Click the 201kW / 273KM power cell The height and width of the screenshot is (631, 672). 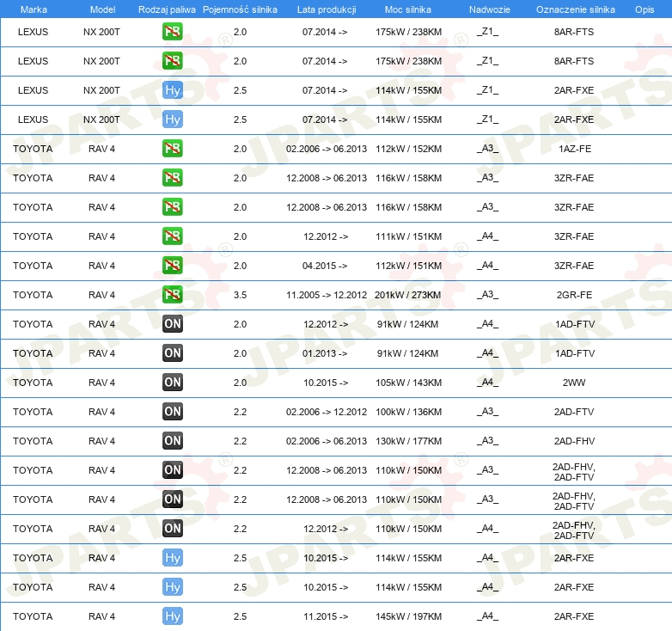point(408,295)
